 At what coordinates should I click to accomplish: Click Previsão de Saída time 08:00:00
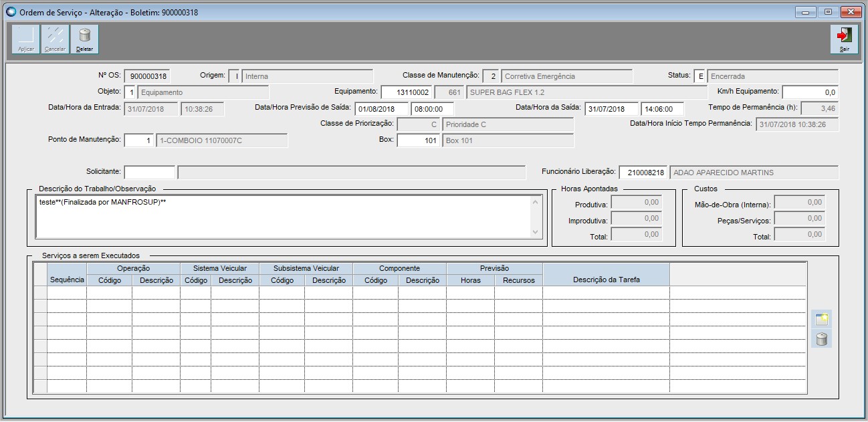[x=433, y=109]
